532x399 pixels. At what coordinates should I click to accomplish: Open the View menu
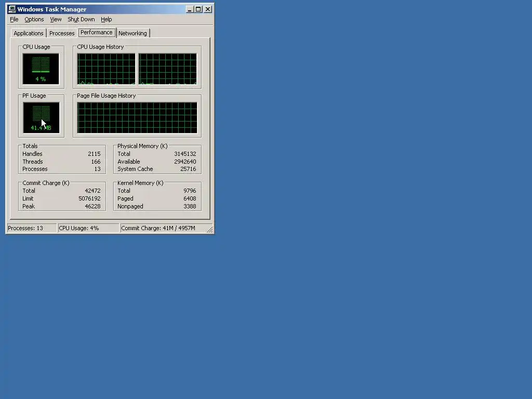(56, 19)
